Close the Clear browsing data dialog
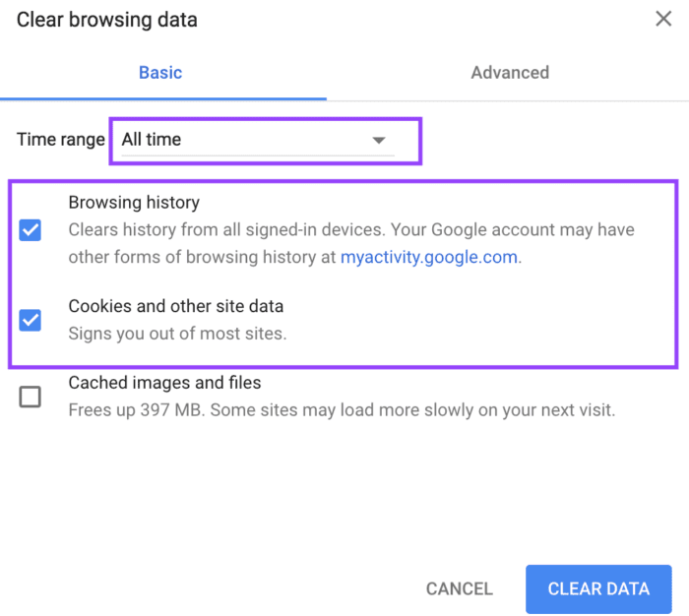The image size is (689, 616). pyautogui.click(x=663, y=19)
